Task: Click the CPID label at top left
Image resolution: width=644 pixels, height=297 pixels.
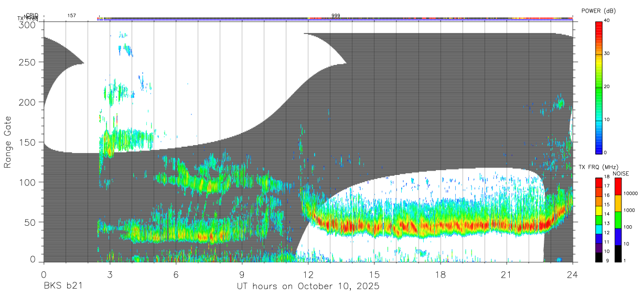Action: [x=31, y=15]
